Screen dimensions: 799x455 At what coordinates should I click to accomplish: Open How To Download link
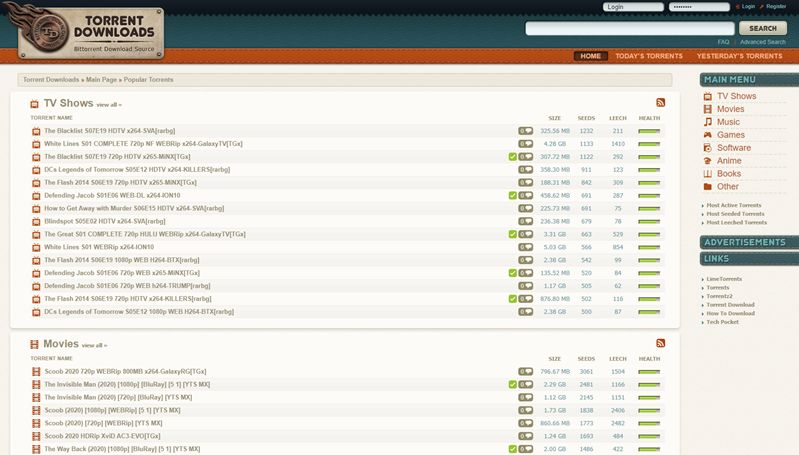tap(731, 313)
